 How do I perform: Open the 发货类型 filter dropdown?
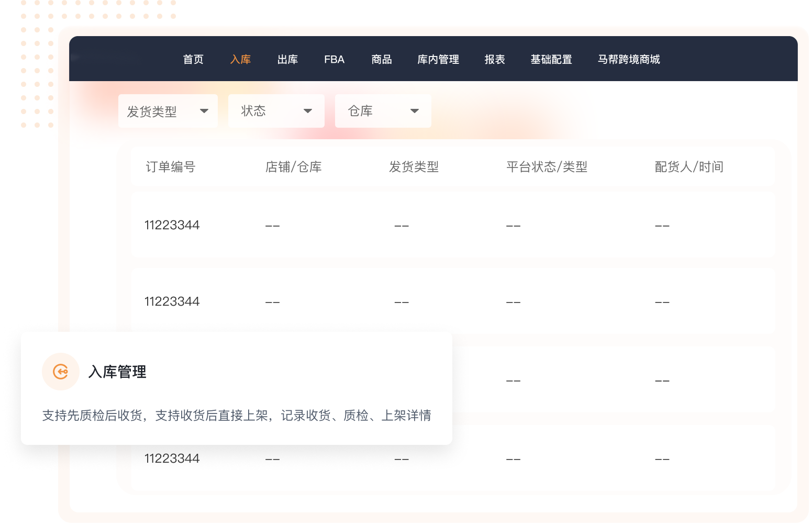pos(168,111)
